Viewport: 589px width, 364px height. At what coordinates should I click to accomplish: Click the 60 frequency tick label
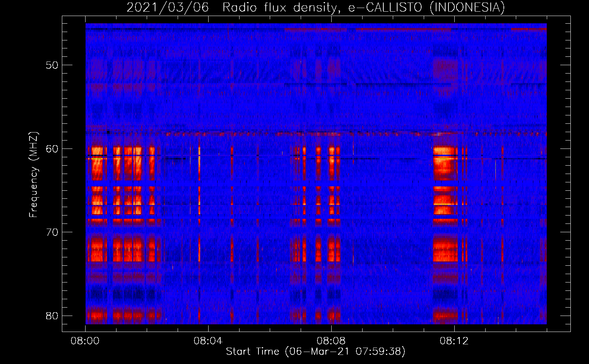click(x=52, y=149)
